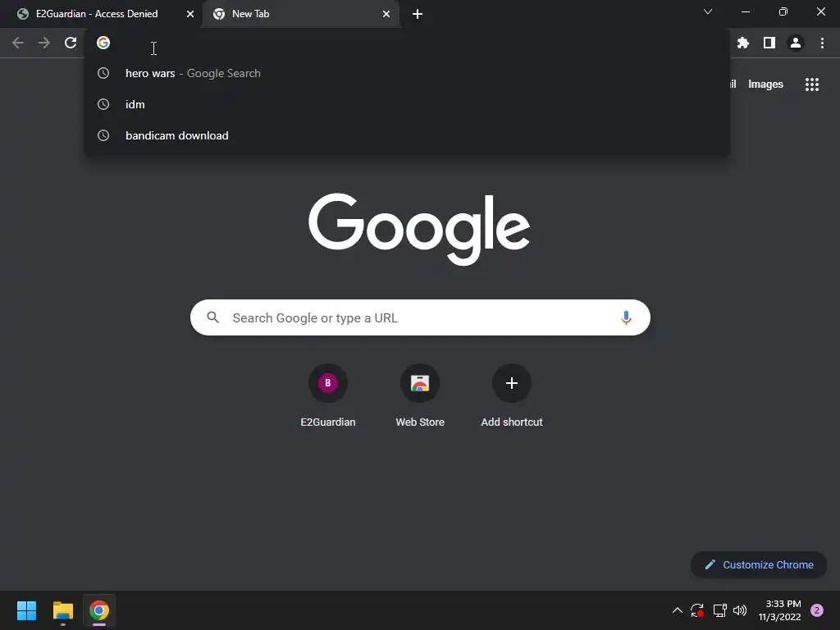Close the New Tab tab
The width and height of the screenshot is (840, 630).
386,14
